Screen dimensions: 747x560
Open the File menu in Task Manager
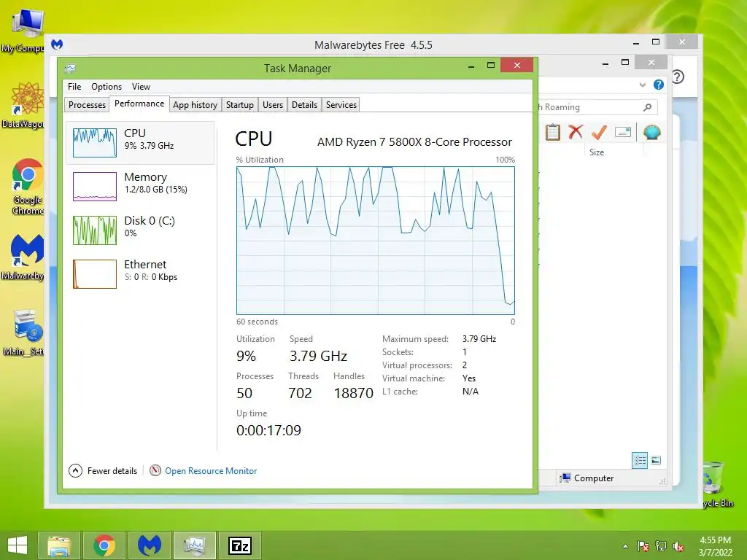pos(74,87)
